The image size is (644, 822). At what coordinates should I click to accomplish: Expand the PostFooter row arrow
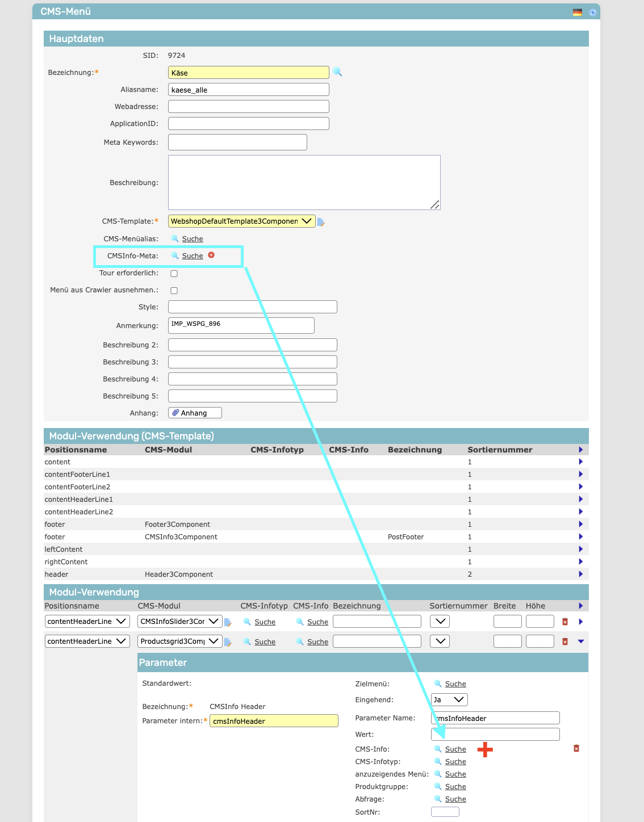(580, 537)
